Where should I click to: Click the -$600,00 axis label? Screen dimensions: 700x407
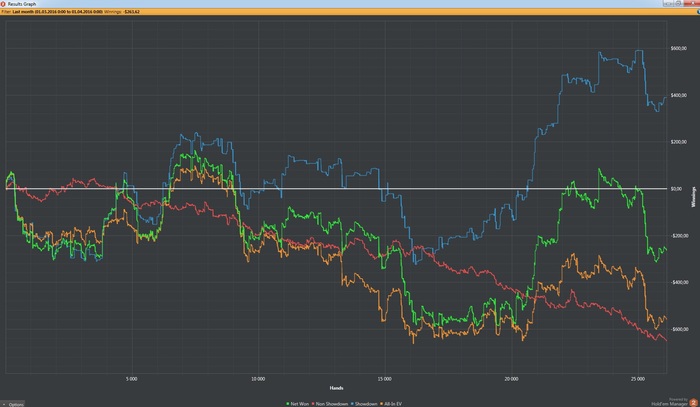pyautogui.click(x=679, y=329)
